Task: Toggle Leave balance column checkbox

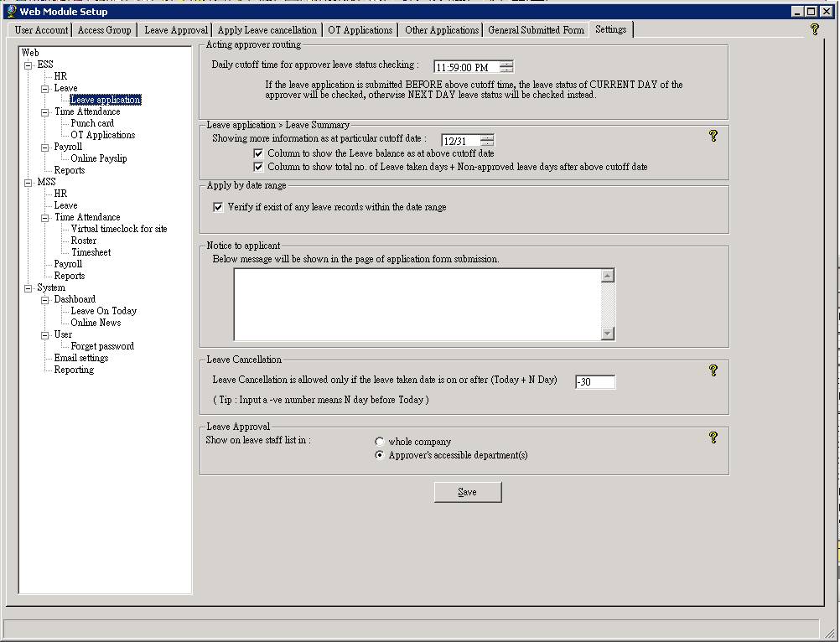Action: [259, 154]
